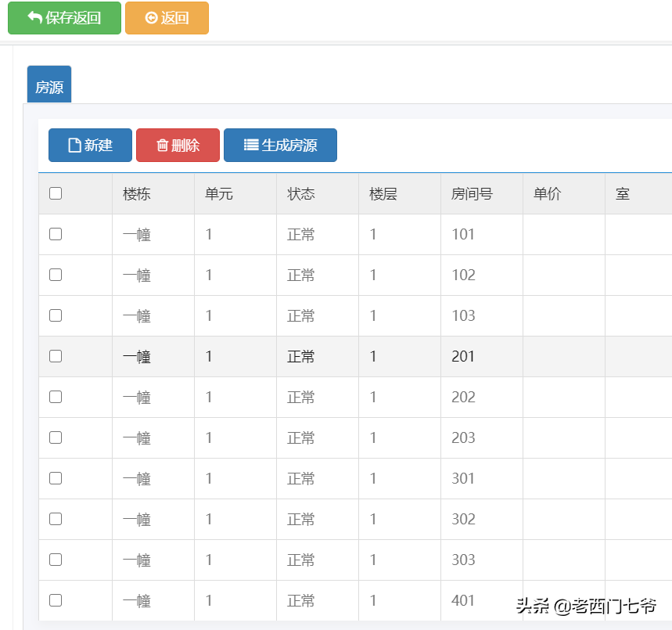Toggle the select-all checkbox in the table header
672x630 pixels.
56,193
